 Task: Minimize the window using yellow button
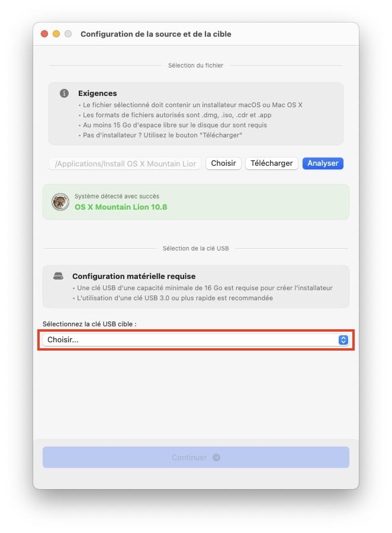(x=56, y=34)
